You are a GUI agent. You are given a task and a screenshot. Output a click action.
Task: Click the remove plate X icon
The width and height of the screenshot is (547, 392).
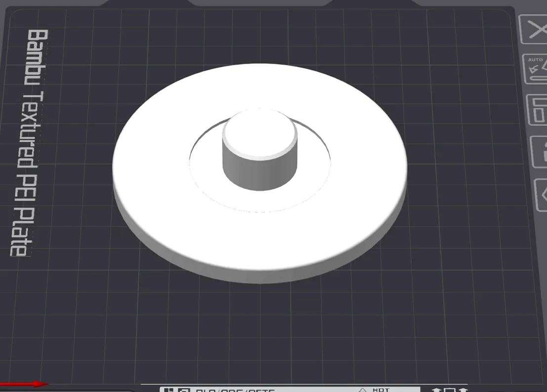click(x=533, y=29)
